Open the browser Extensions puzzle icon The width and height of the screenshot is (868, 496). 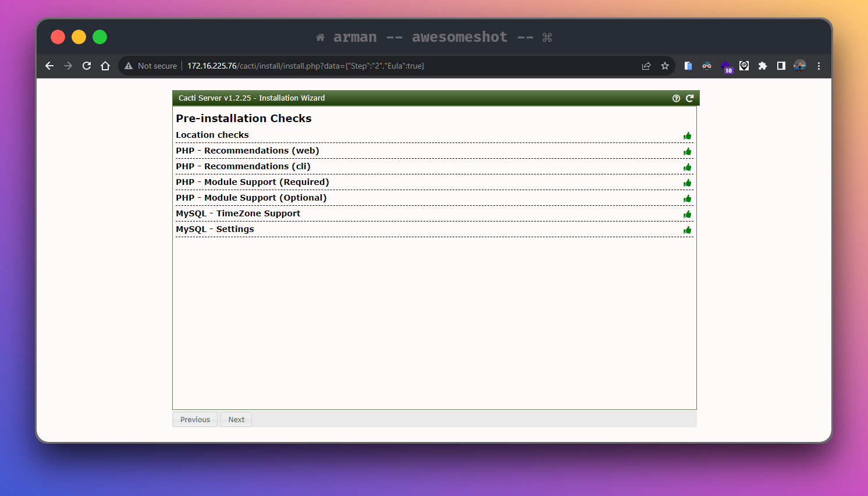click(763, 66)
